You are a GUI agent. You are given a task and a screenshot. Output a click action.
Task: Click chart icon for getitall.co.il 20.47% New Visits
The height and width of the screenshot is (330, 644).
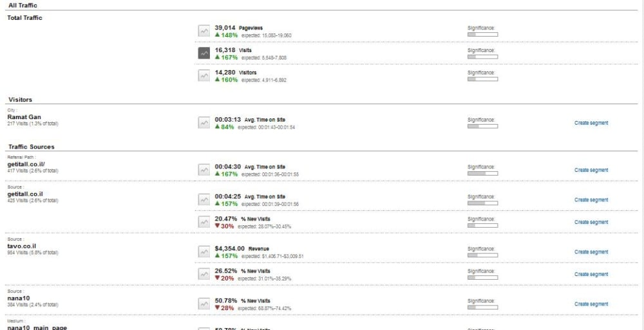(204, 222)
